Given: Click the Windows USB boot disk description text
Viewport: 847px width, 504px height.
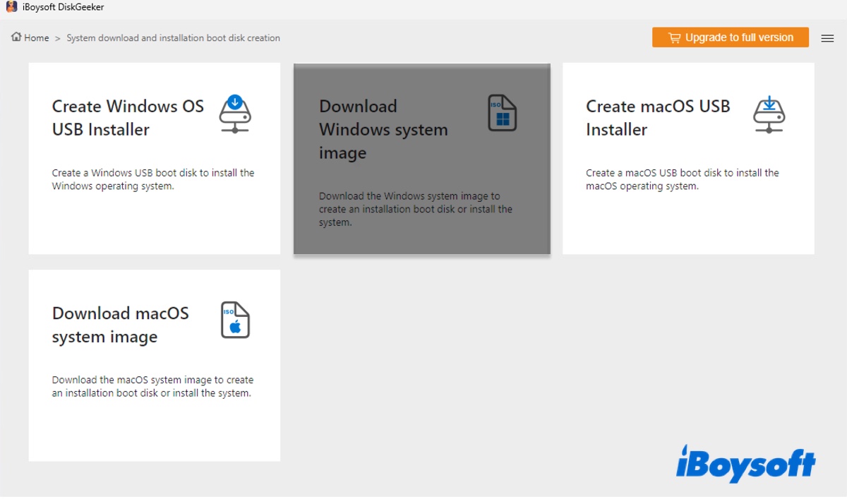Looking at the screenshot, I should [152, 179].
